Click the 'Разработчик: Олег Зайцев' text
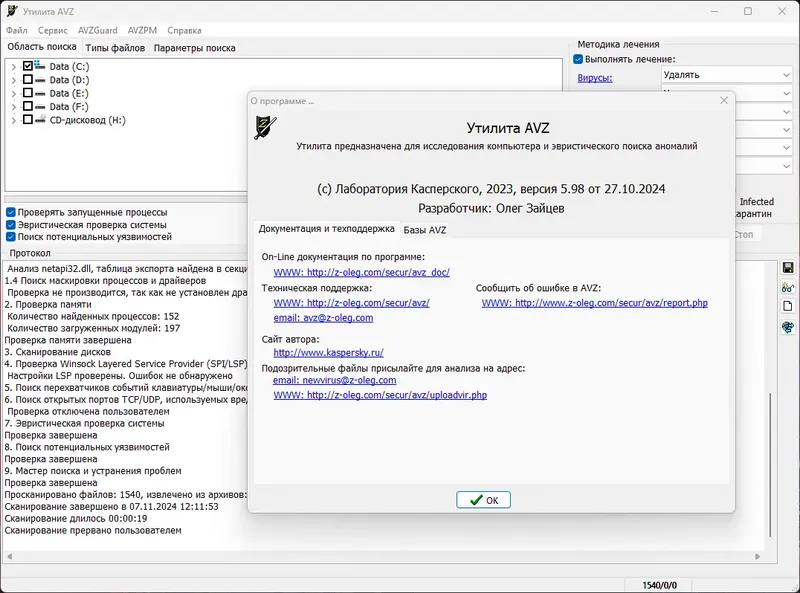Viewport: 800px width, 593px height. (491, 208)
